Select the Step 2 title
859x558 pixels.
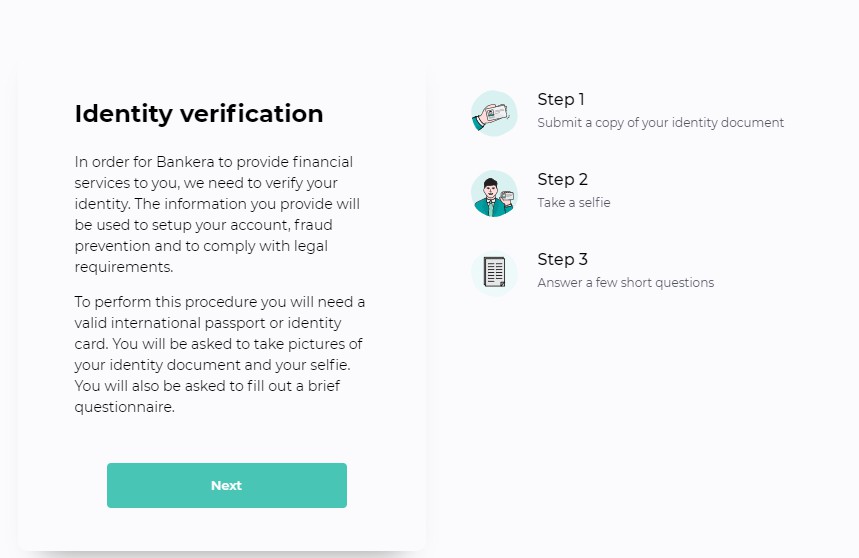562,179
